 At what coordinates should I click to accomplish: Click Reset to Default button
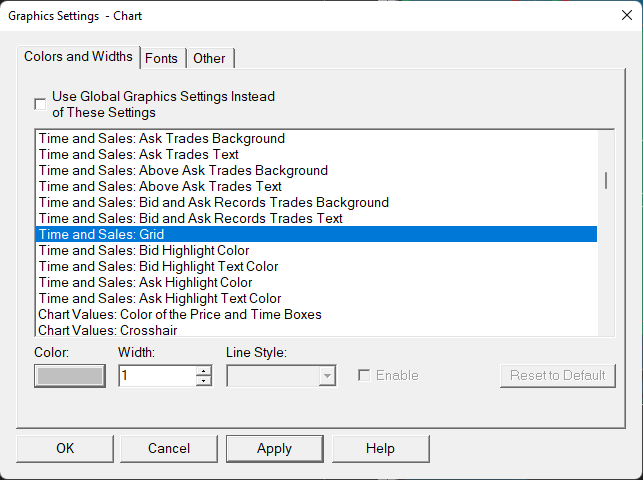coord(557,375)
